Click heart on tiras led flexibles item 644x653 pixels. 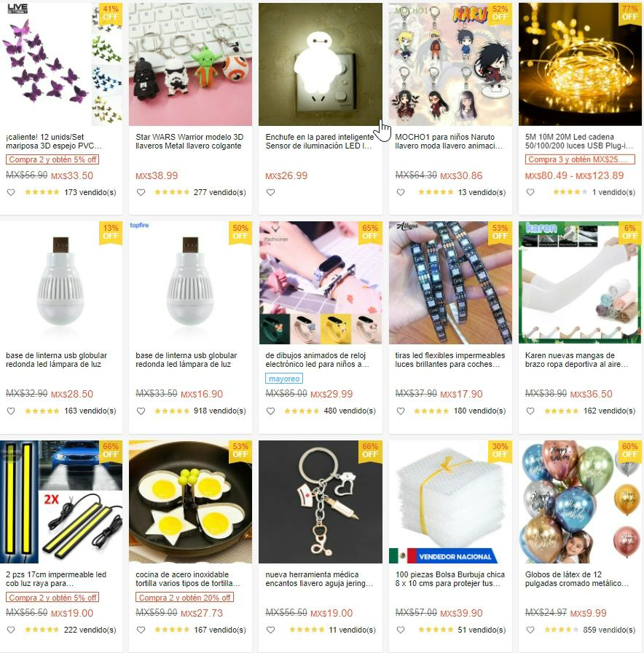(401, 411)
